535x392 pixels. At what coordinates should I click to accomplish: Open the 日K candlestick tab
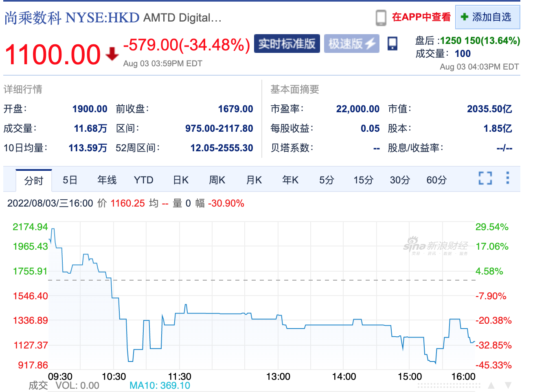click(x=181, y=180)
